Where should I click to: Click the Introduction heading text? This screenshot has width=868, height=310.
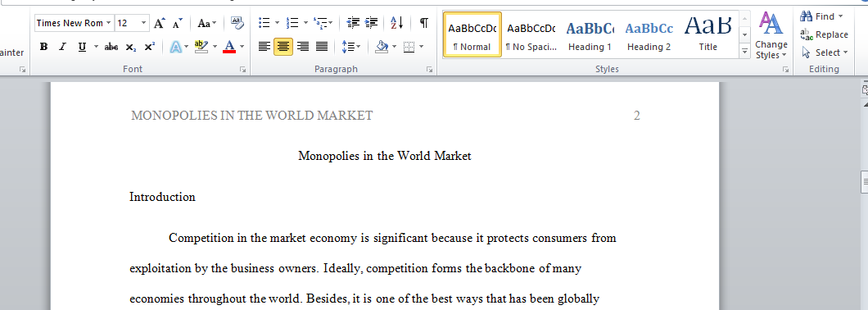(162, 197)
